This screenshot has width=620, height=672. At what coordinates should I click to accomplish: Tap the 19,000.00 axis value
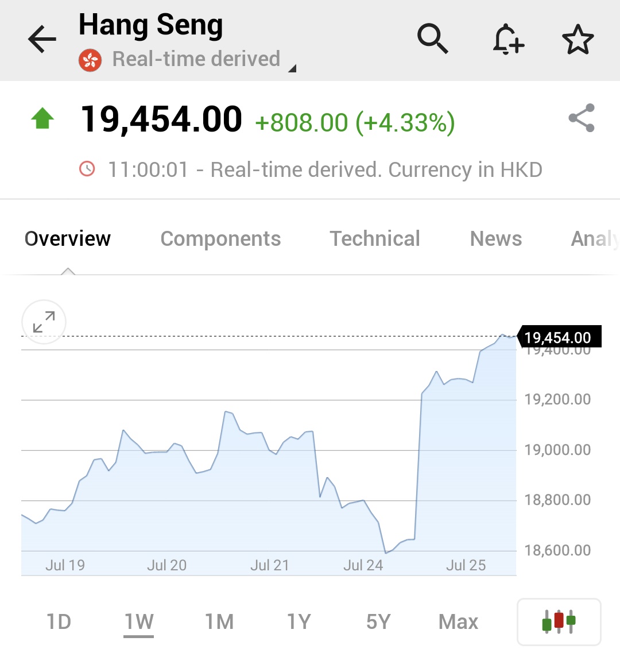click(557, 450)
